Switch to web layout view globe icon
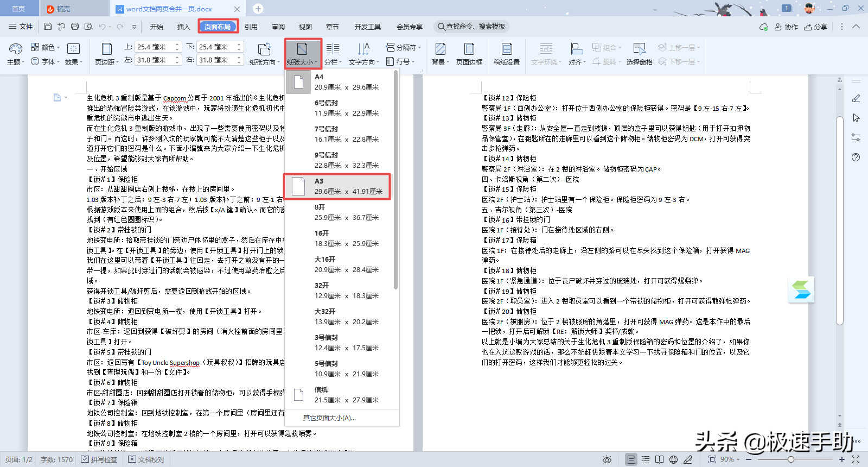Viewport: 868px width, 467px height. tap(673, 459)
